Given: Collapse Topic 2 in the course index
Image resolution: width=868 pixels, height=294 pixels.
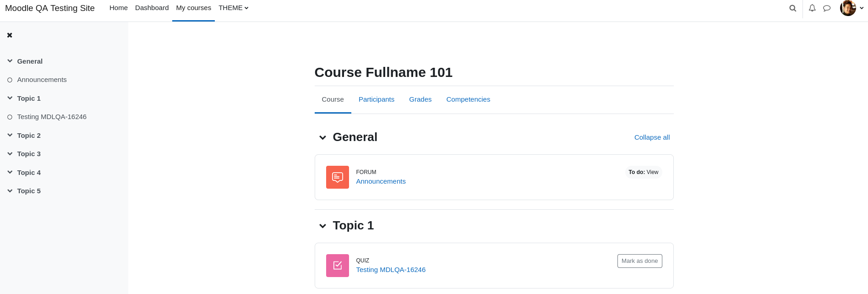Looking at the screenshot, I should (10, 135).
